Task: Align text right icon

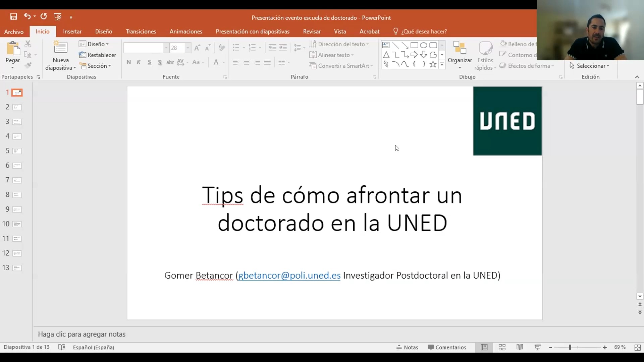Action: coord(257,62)
